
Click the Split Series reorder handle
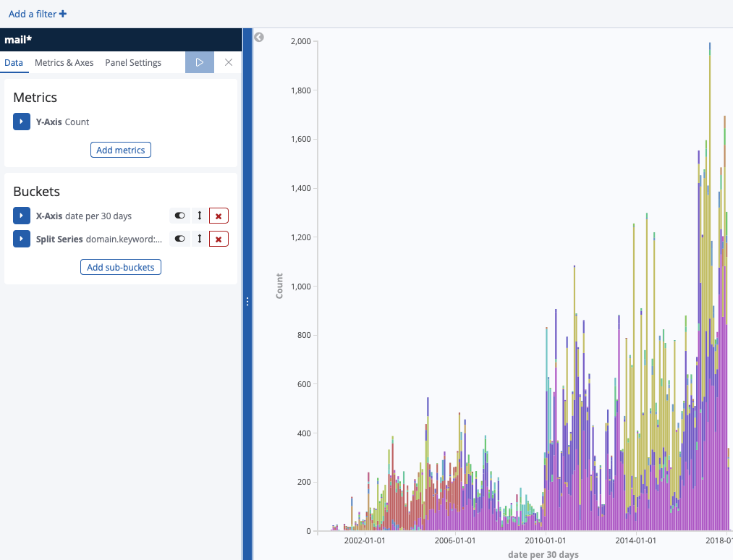tap(200, 239)
